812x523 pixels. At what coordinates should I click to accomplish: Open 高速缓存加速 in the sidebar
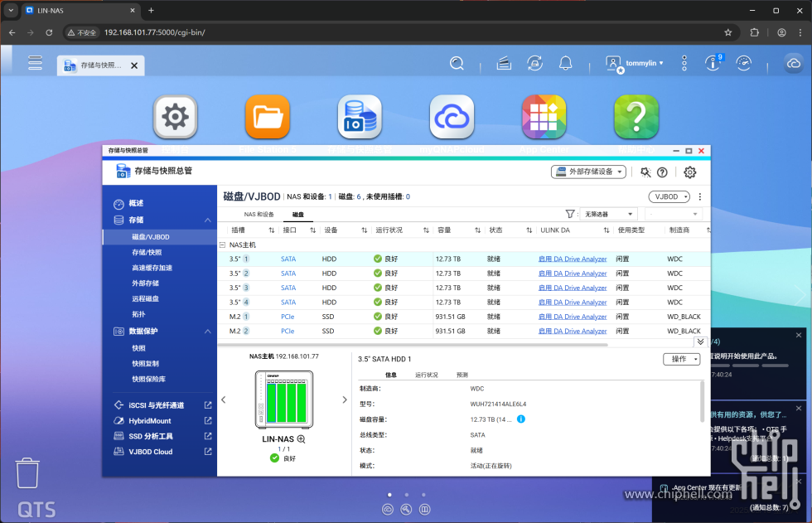(x=152, y=268)
